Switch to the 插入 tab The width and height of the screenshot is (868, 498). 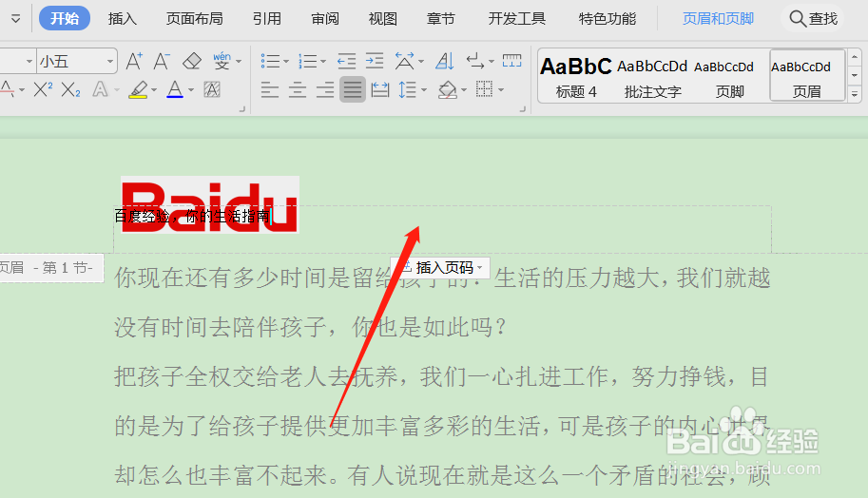(x=123, y=19)
